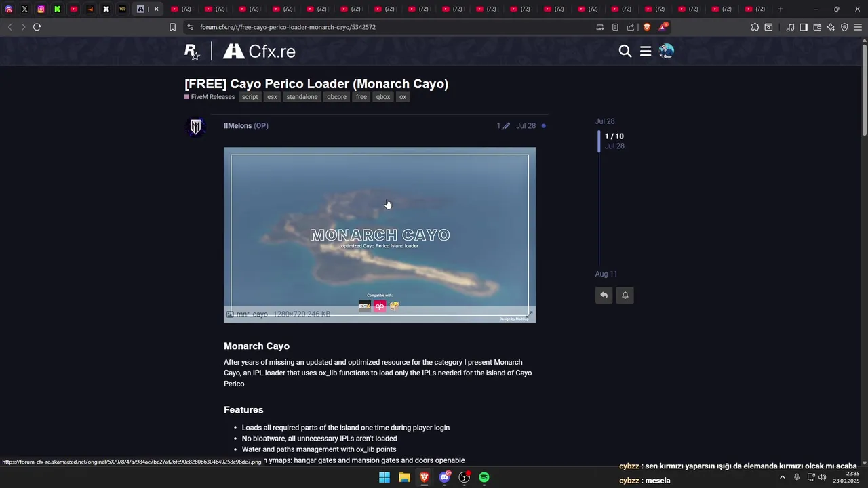This screenshot has width=868, height=488.
Task: Open a new browser tab
Action: 781,9
